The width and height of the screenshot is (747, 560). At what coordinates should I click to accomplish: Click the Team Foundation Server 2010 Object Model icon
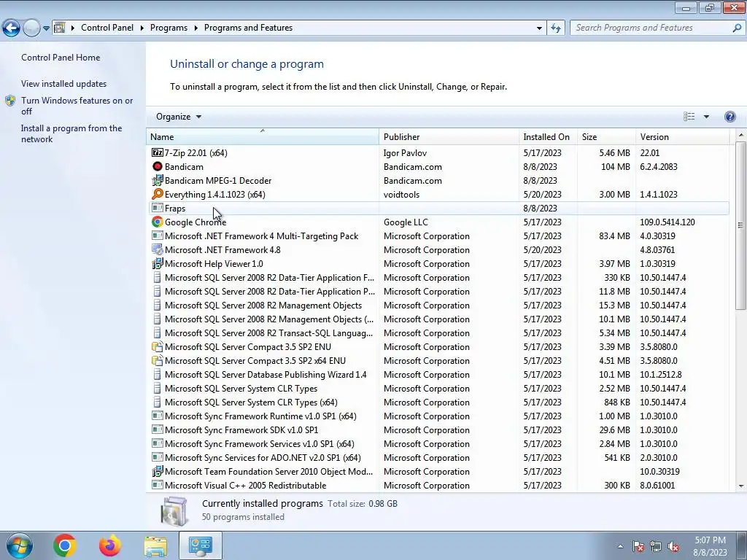tap(158, 472)
